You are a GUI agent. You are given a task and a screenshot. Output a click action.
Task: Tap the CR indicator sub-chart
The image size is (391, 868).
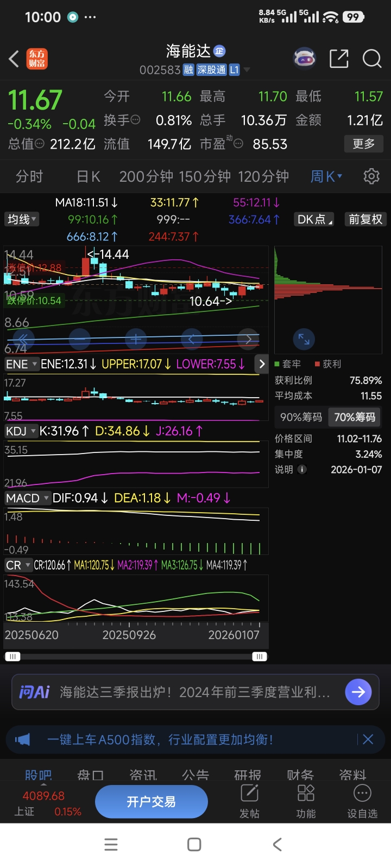(x=136, y=598)
